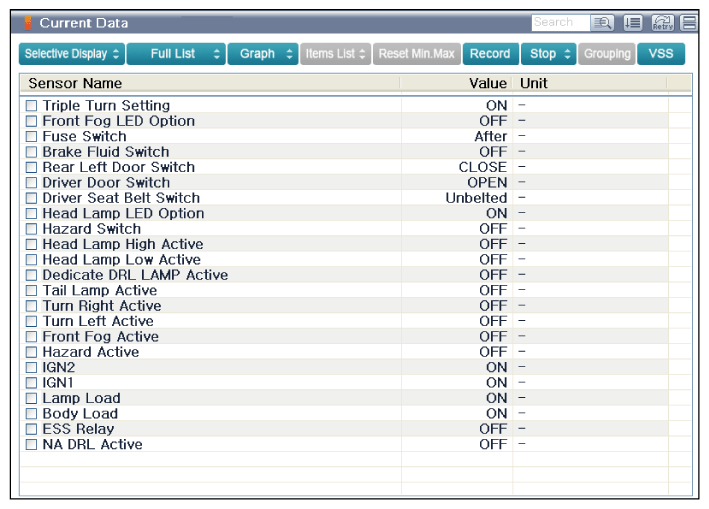
Task: Tick the Lamp Load checkbox
Action: 31,398
